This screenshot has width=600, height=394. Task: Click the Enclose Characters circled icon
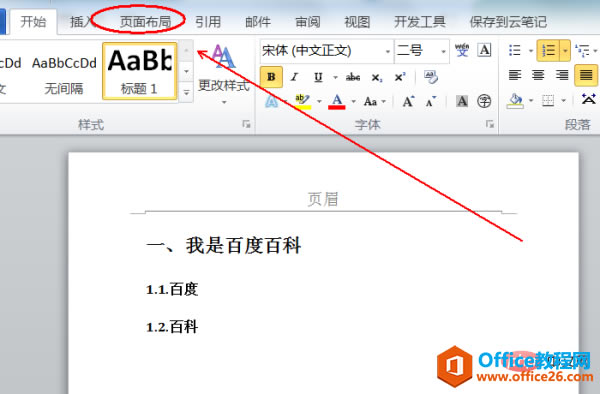(x=484, y=101)
